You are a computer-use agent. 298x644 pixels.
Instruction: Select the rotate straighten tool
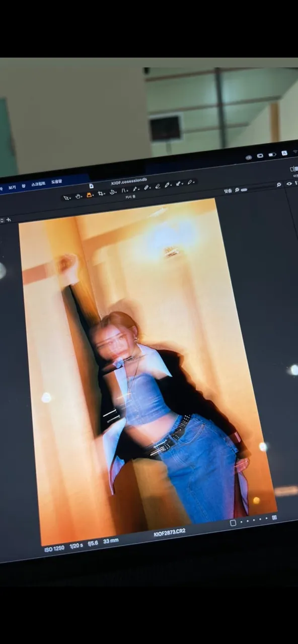[x=113, y=192]
